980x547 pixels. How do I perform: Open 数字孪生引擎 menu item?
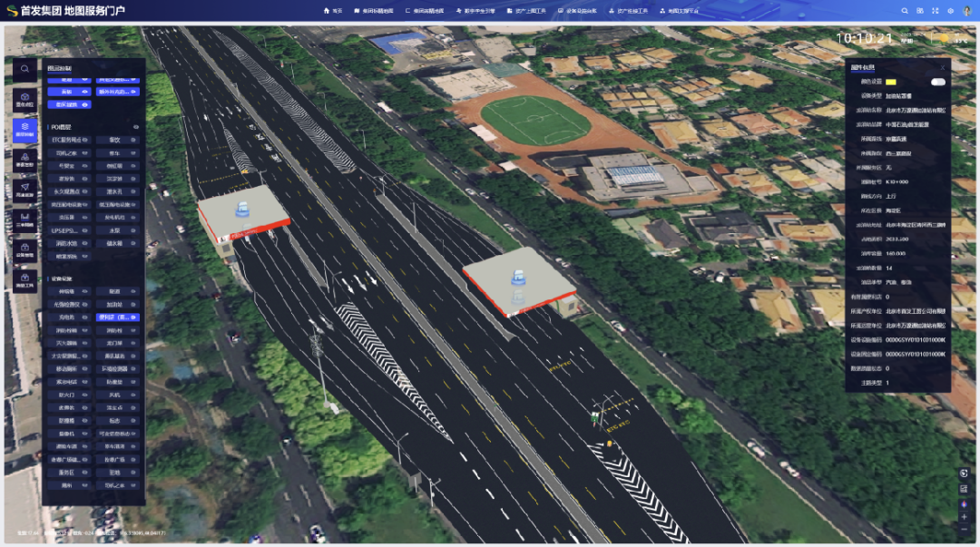point(475,11)
